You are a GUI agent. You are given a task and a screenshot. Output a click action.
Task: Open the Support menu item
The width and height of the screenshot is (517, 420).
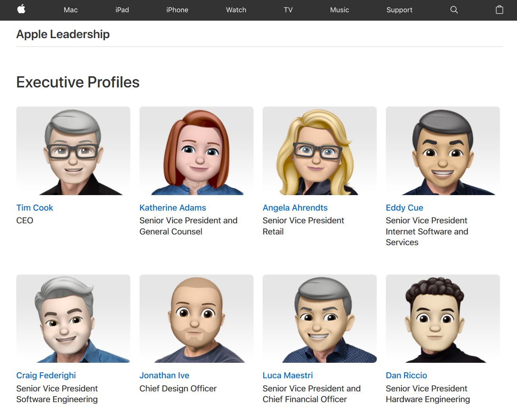[x=399, y=10]
